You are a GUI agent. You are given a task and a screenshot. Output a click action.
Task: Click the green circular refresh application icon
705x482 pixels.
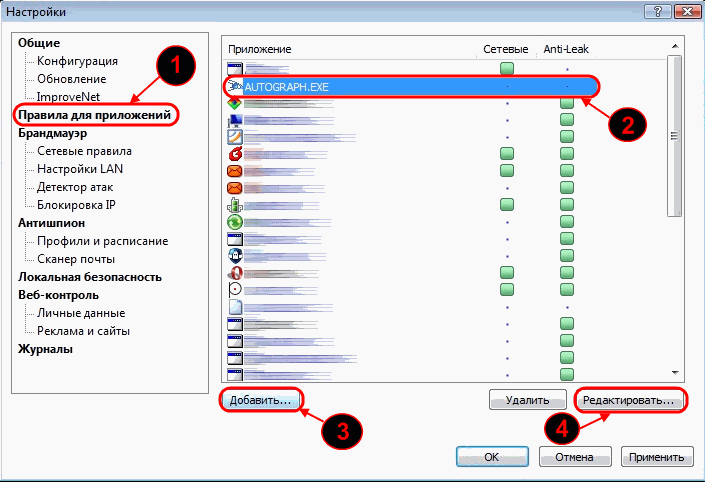(x=236, y=222)
